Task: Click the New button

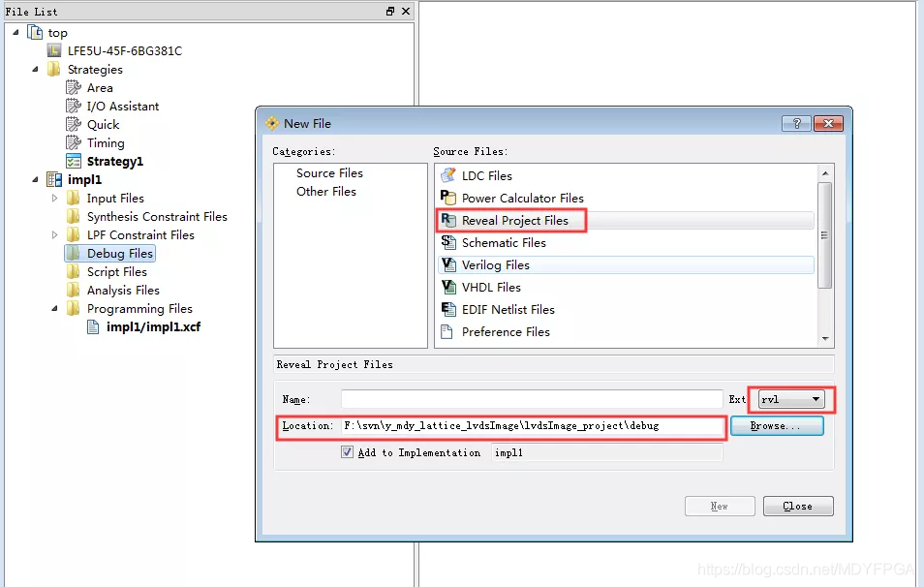Action: (x=720, y=506)
